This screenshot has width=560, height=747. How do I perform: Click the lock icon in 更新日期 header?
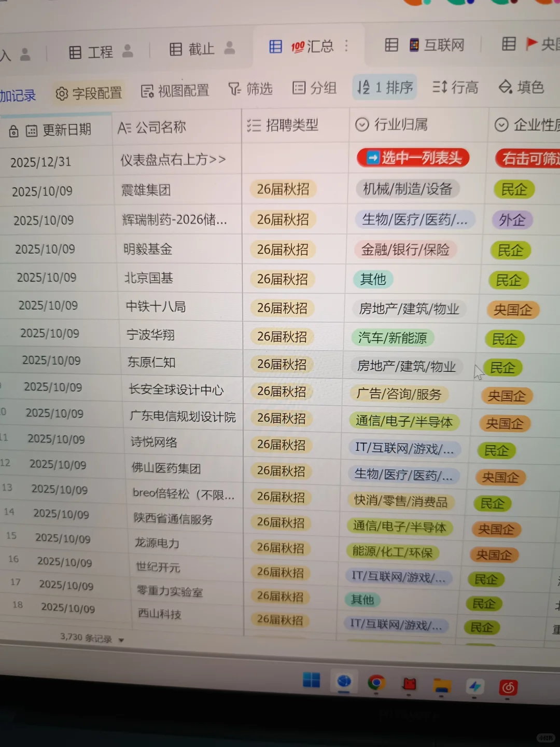[14, 132]
